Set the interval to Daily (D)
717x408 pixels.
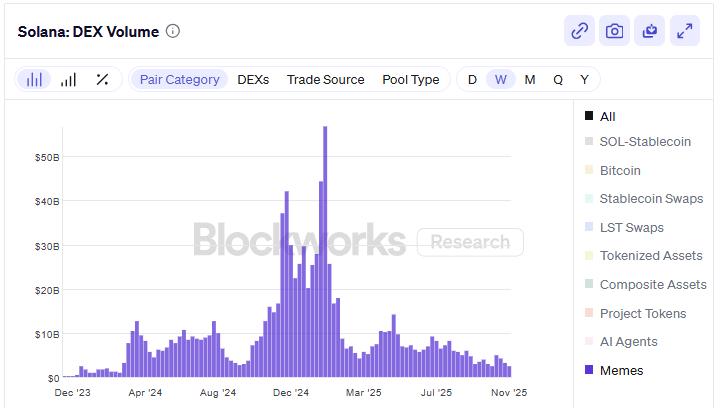click(x=472, y=79)
